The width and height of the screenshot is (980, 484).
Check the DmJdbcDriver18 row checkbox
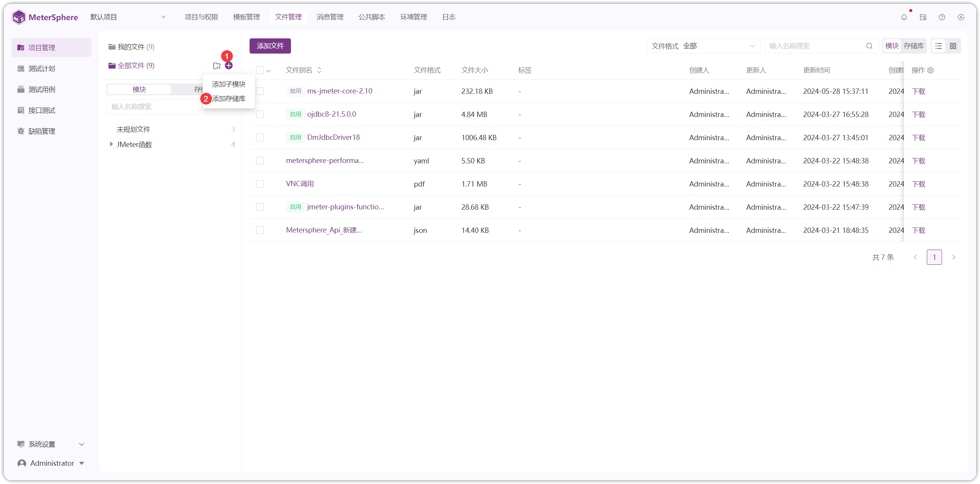coord(260,138)
